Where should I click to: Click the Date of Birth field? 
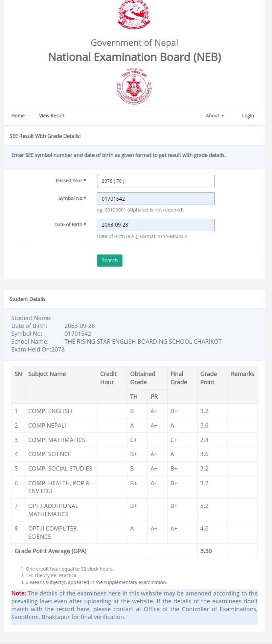click(156, 225)
